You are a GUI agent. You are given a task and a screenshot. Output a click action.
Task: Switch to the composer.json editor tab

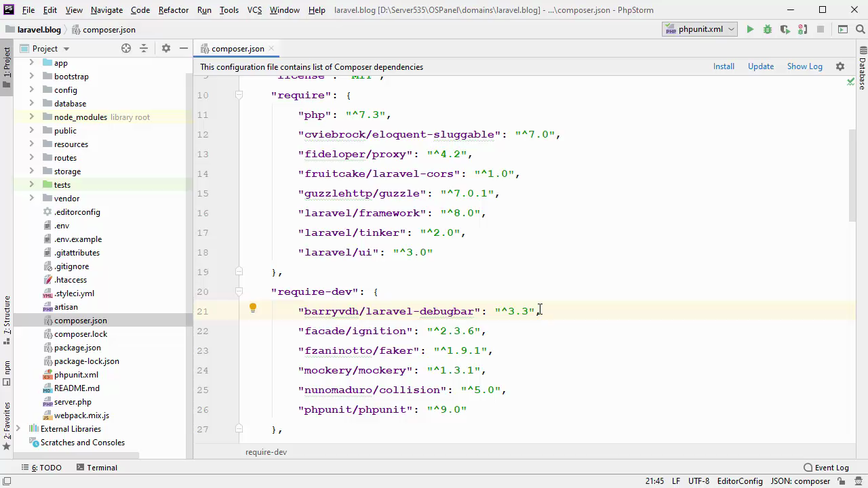click(237, 48)
